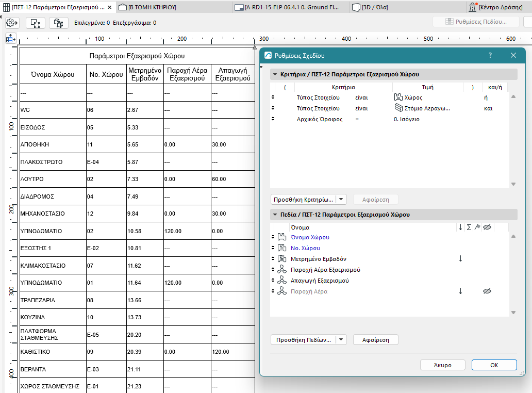Open the Προσθήκη Πεδίων dropdown arrow

340,339
